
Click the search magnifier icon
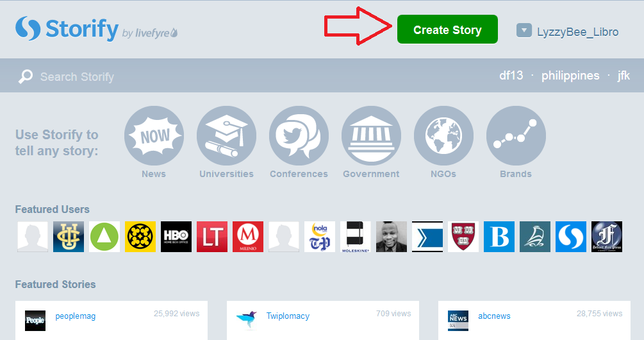point(26,77)
